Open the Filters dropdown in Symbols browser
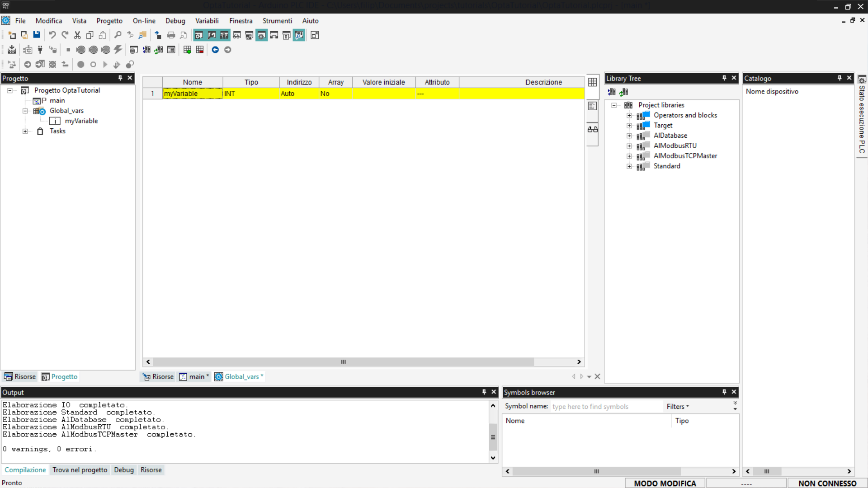This screenshot has width=868, height=488. click(x=677, y=407)
